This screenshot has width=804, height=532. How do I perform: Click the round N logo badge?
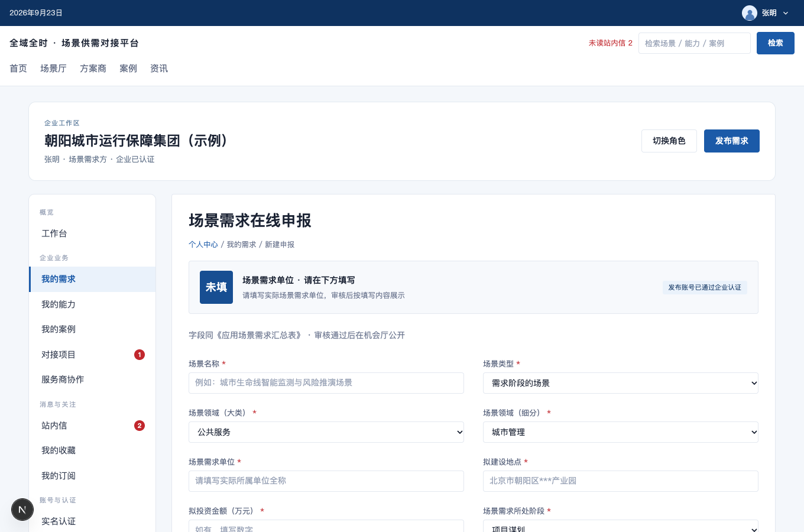point(22,510)
